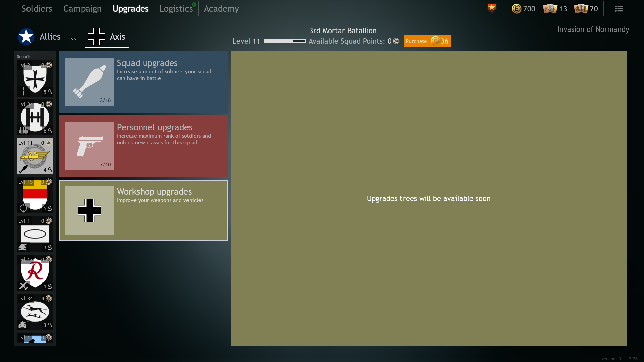Select the Lvl 2 black cross shield squad
644x362 pixels.
[x=35, y=78]
